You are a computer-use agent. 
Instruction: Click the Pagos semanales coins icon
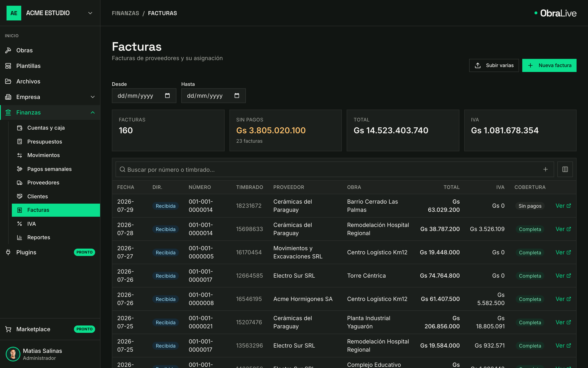coord(20,169)
